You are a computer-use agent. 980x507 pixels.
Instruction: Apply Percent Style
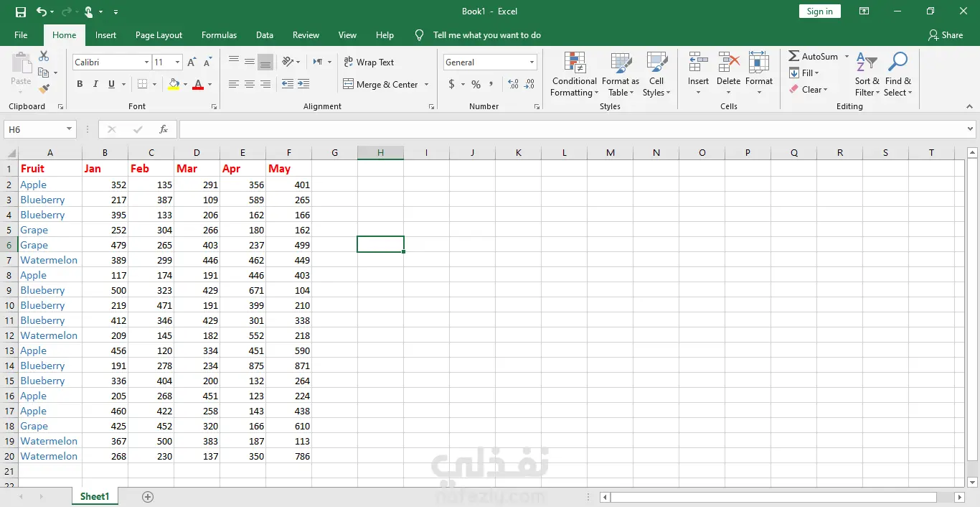(476, 84)
